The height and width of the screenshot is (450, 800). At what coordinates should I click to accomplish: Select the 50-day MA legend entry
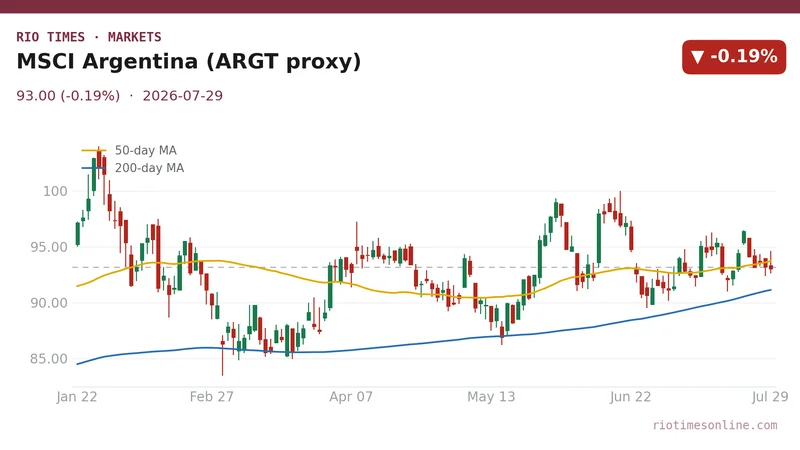pos(129,150)
